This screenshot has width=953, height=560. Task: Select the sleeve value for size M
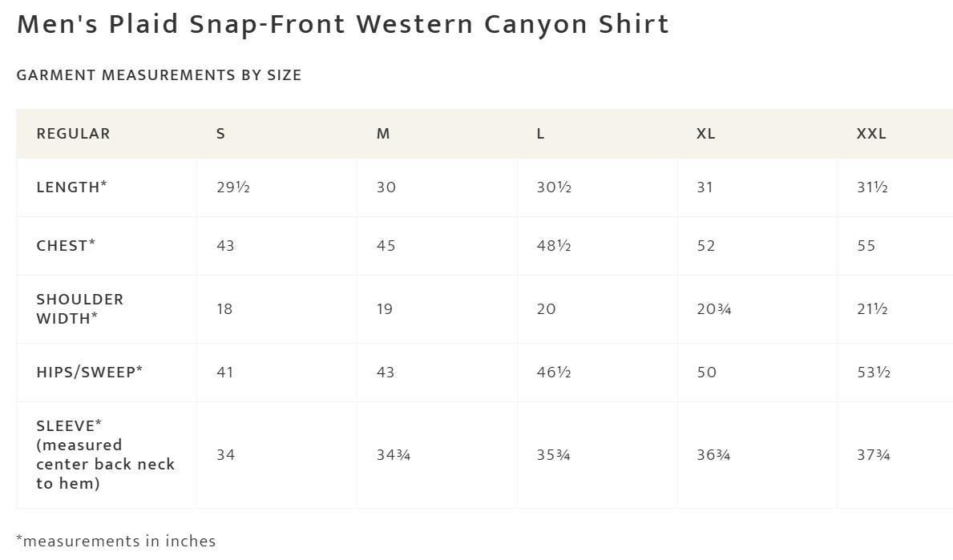[394, 455]
